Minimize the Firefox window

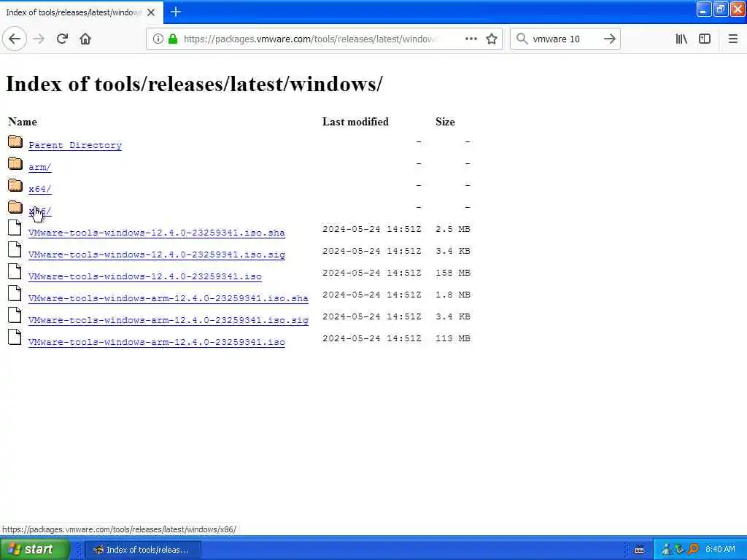coord(704,9)
